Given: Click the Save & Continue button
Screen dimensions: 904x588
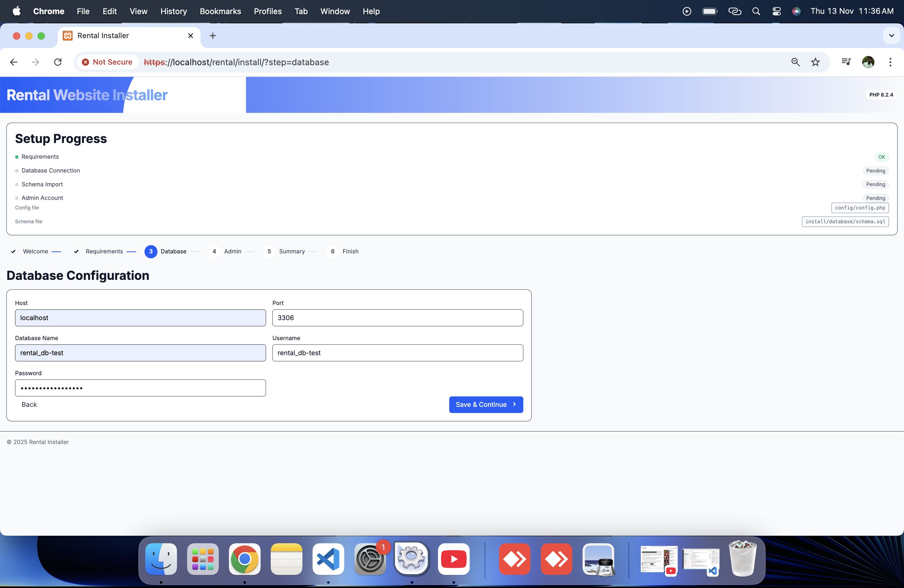Looking at the screenshot, I should [x=486, y=404].
